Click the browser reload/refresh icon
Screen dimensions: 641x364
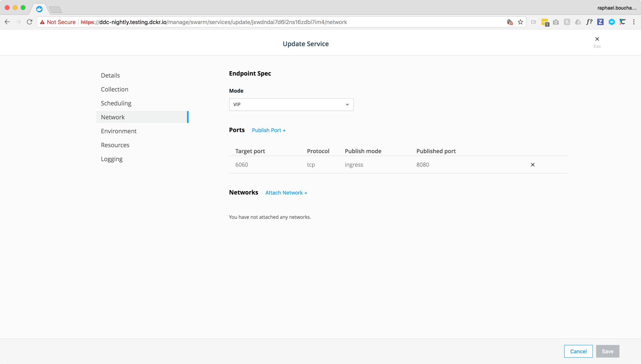pyautogui.click(x=30, y=22)
